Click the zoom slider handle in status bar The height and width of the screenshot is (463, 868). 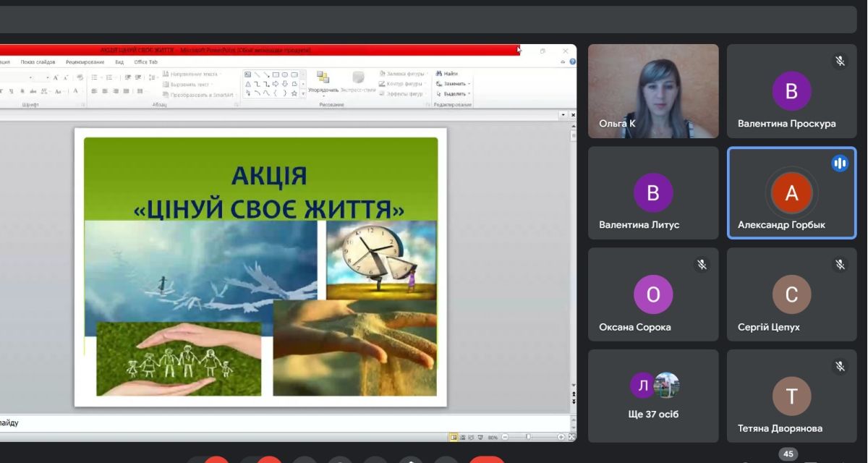[x=529, y=438]
